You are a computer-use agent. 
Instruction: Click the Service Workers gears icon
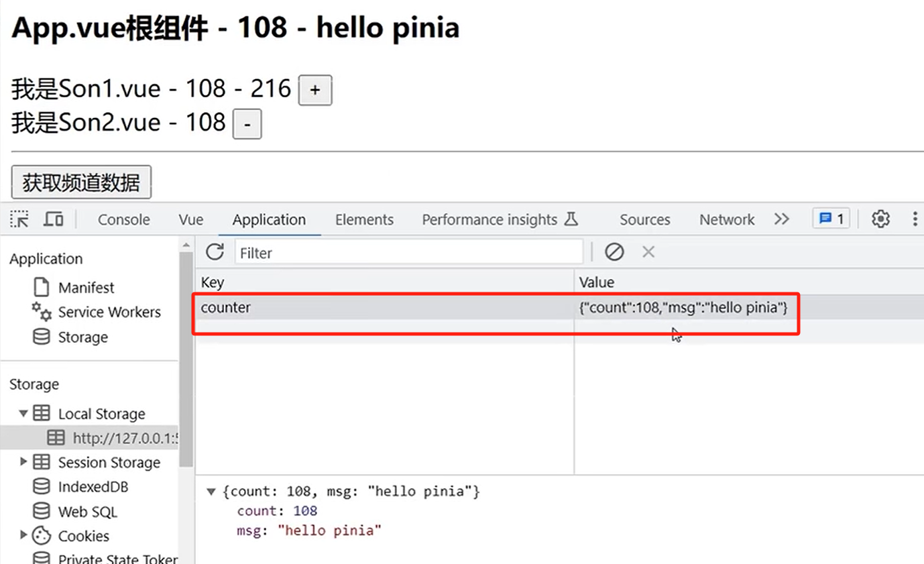[x=42, y=312]
